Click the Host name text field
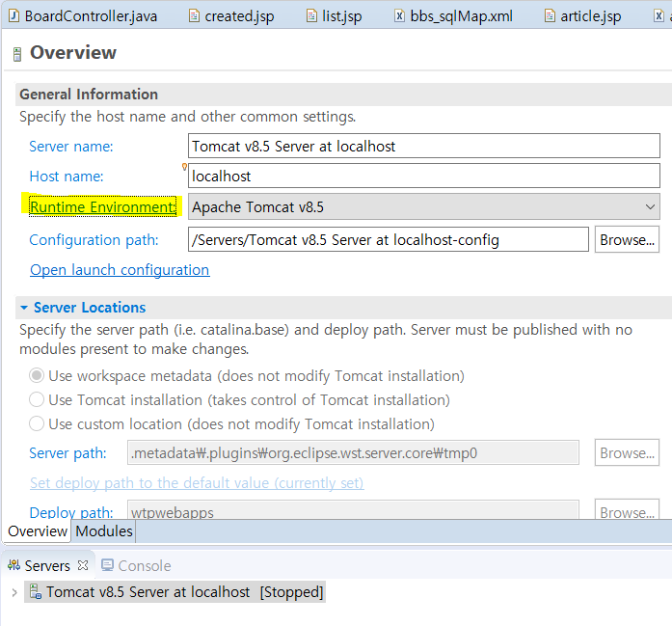672x626 pixels. click(x=424, y=176)
